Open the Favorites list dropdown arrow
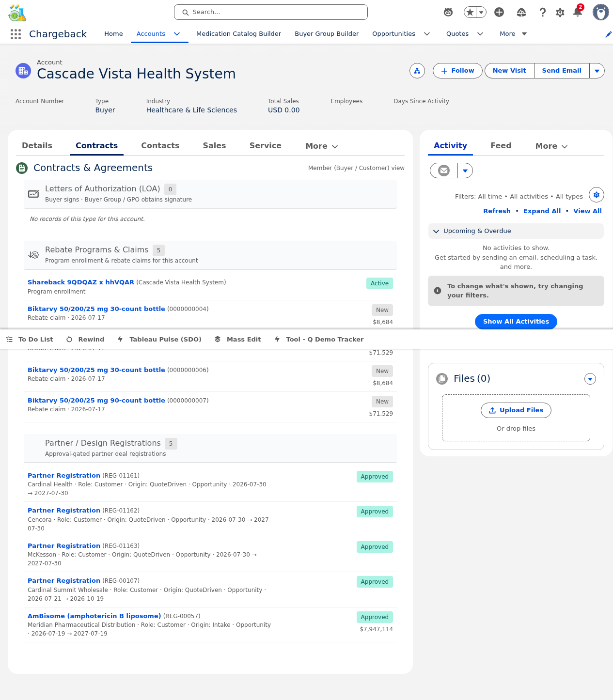Viewport: 613px width, 700px height. tap(481, 12)
